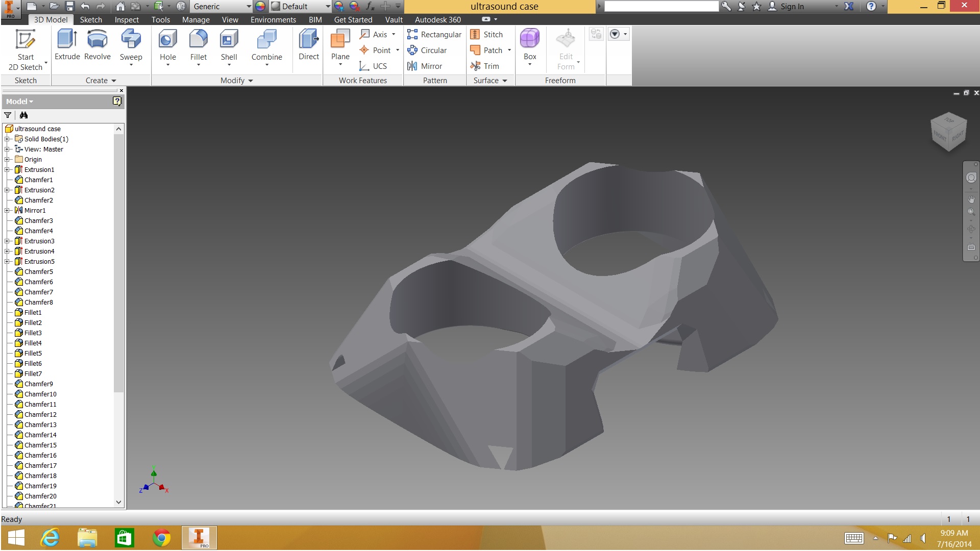
Task: Add a UCS coordinate system
Action: tap(373, 66)
